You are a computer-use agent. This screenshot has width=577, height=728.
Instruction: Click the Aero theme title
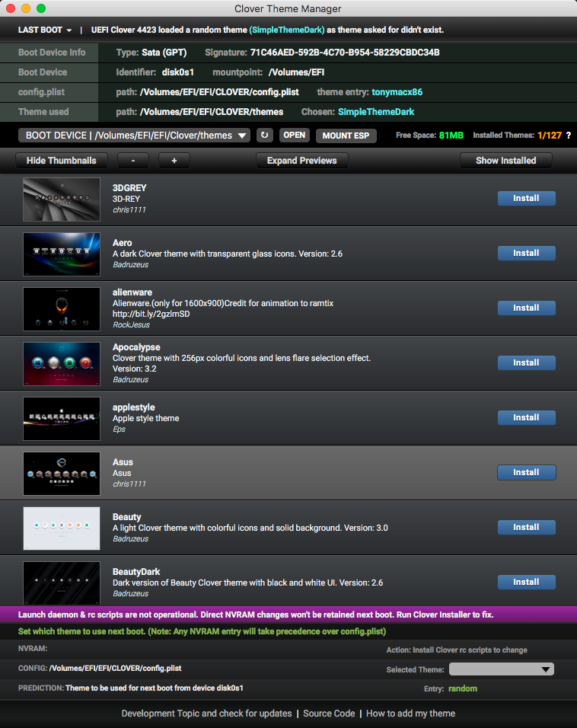click(x=122, y=242)
